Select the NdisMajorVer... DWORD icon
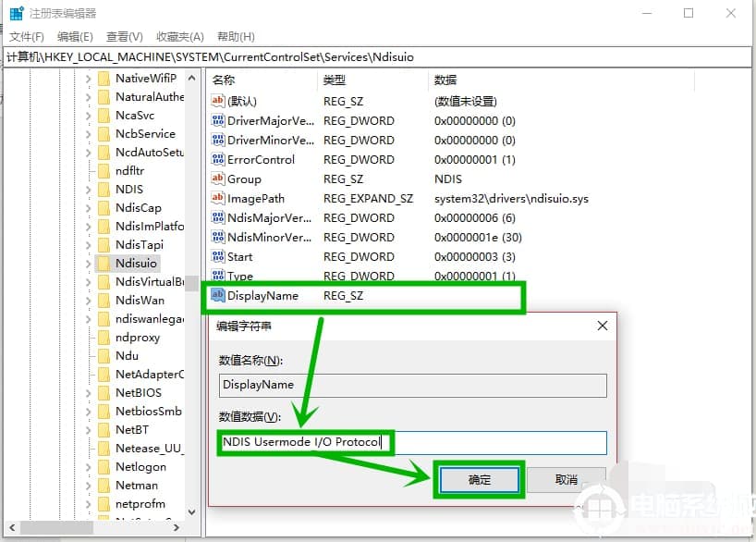This screenshot has height=542, width=756. click(x=218, y=217)
